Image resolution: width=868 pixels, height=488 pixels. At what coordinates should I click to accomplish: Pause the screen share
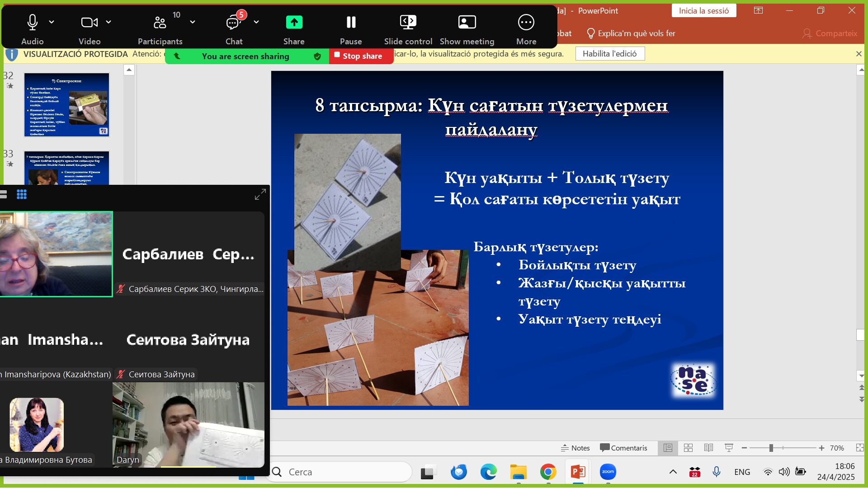click(351, 23)
